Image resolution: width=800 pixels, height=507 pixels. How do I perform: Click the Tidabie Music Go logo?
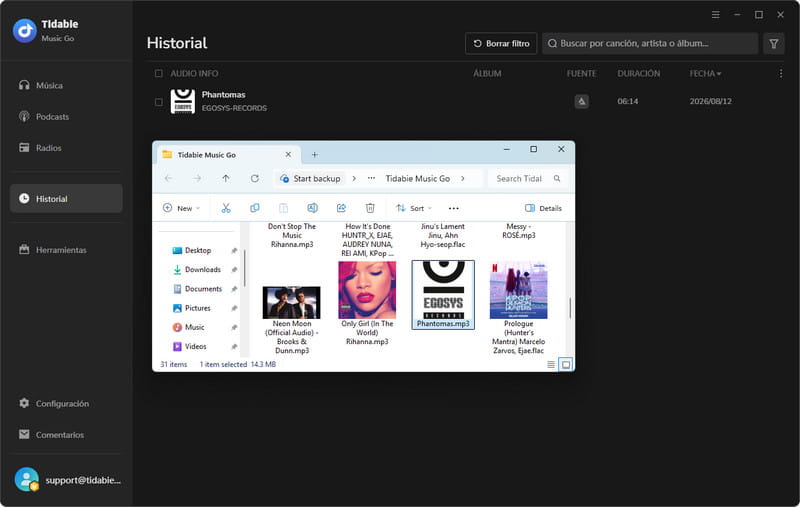click(24, 31)
